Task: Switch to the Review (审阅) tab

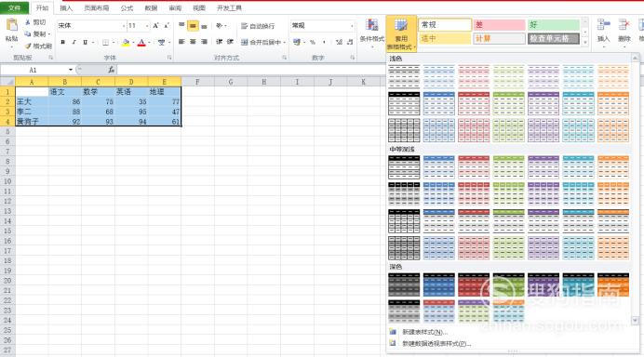Action: (175, 7)
